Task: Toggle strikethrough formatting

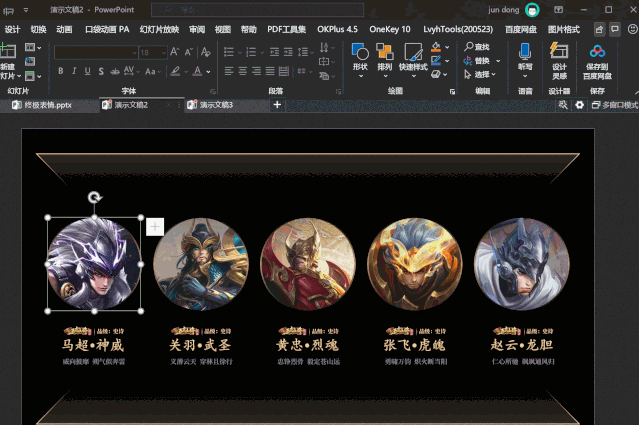Action: pyautogui.click(x=115, y=71)
